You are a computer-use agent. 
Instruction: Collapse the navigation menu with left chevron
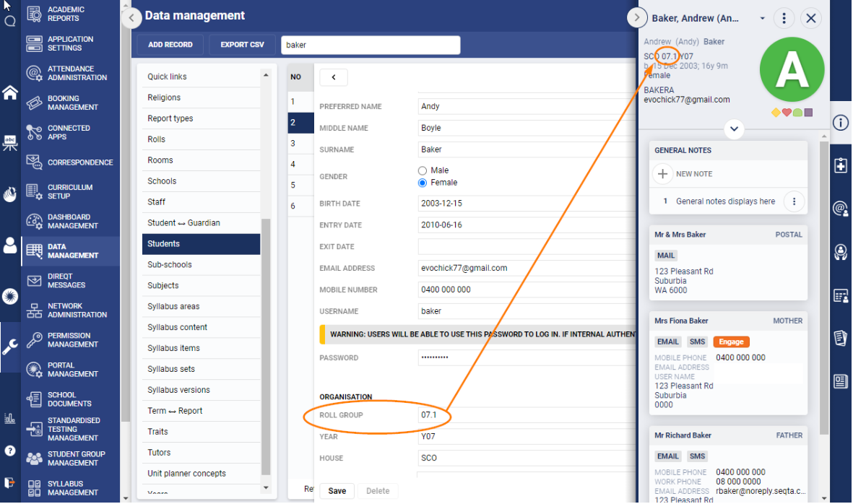pyautogui.click(x=131, y=18)
